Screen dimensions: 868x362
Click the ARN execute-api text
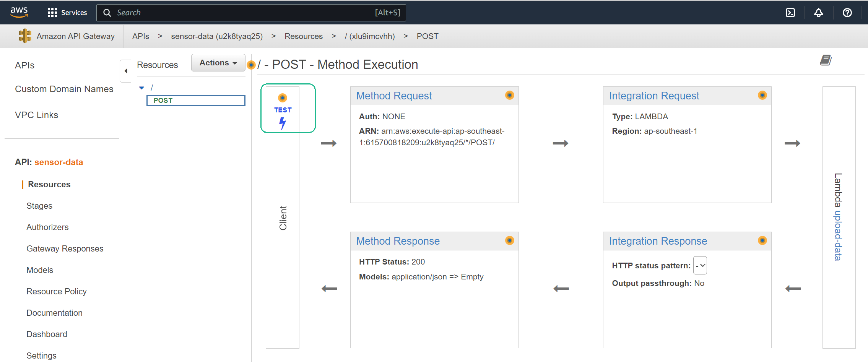432,137
